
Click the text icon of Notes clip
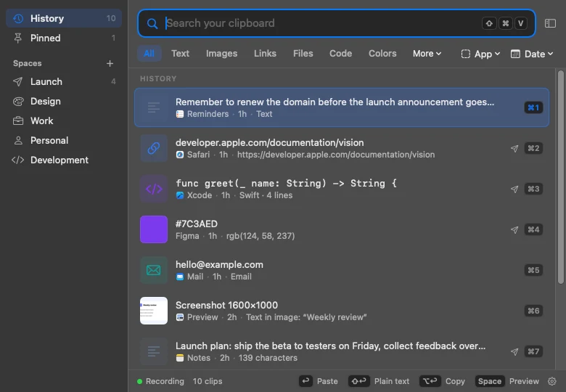pyautogui.click(x=154, y=351)
